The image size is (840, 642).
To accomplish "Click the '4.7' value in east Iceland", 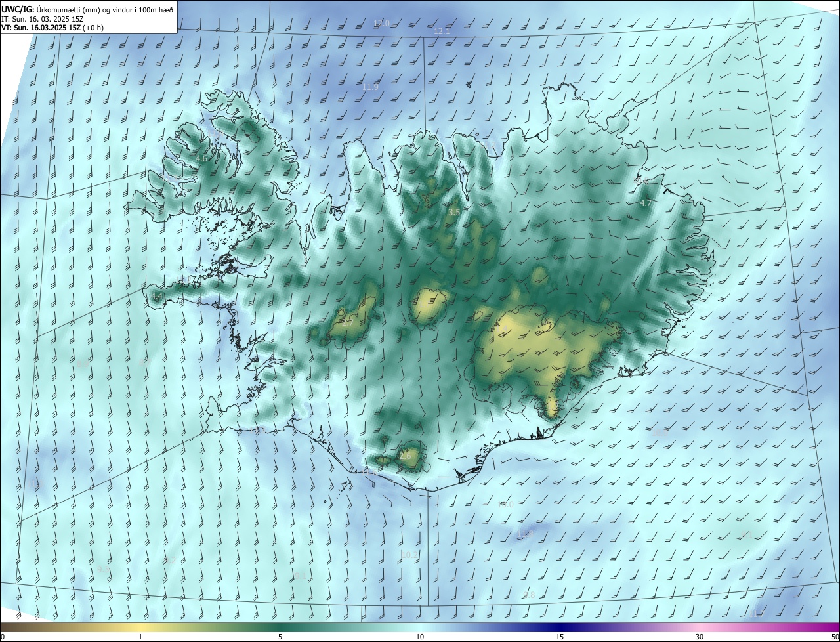I will tap(646, 203).
